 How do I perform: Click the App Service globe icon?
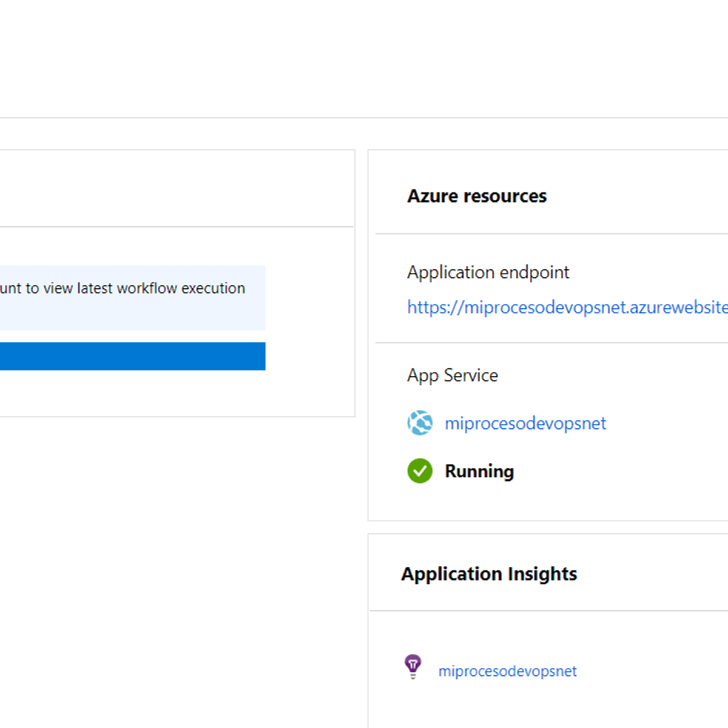[x=420, y=423]
